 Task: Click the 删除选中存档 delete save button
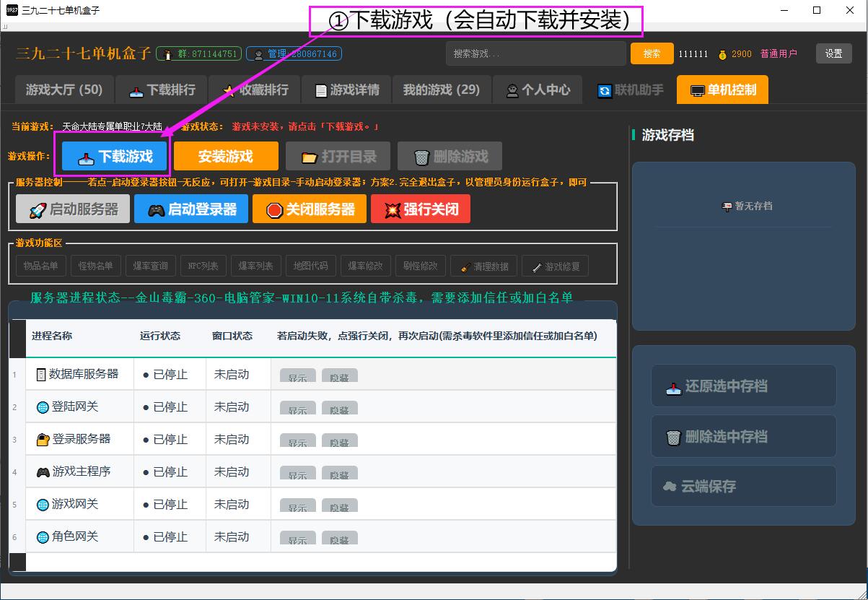743,437
